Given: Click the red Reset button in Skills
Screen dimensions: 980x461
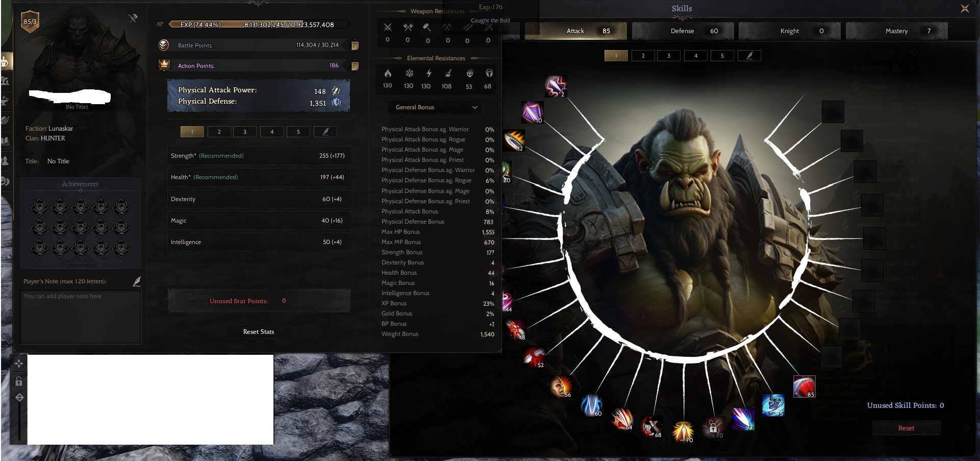Looking at the screenshot, I should 906,428.
